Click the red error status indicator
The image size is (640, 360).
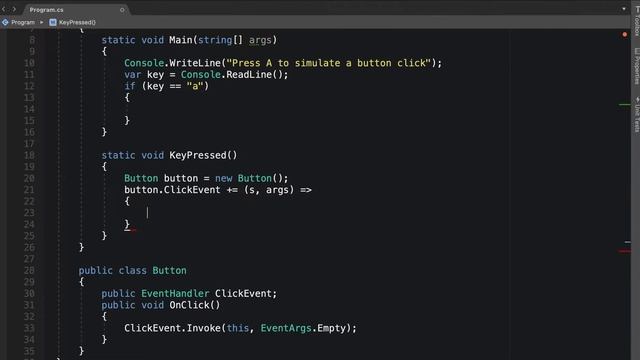[624, 35]
